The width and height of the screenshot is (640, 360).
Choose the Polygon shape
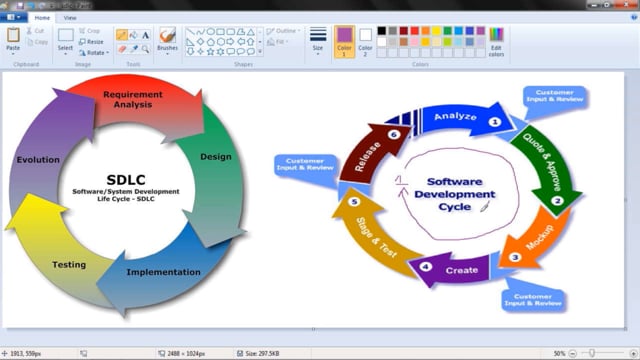coord(241,32)
